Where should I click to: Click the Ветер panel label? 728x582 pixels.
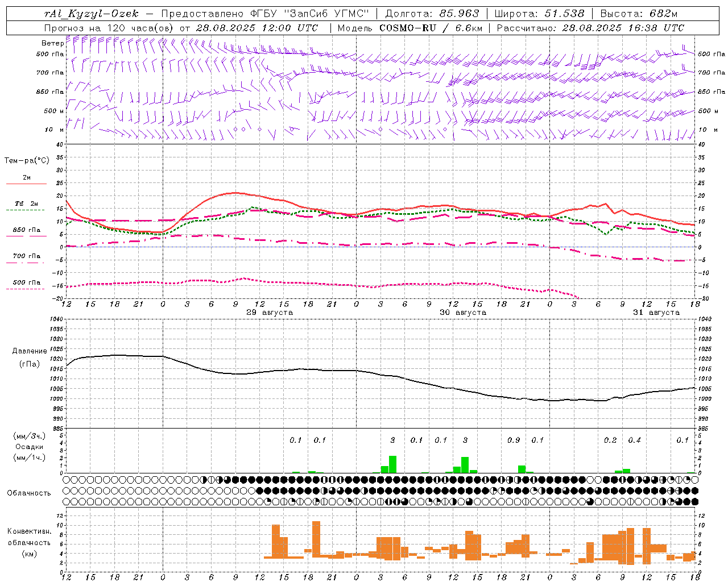point(53,43)
